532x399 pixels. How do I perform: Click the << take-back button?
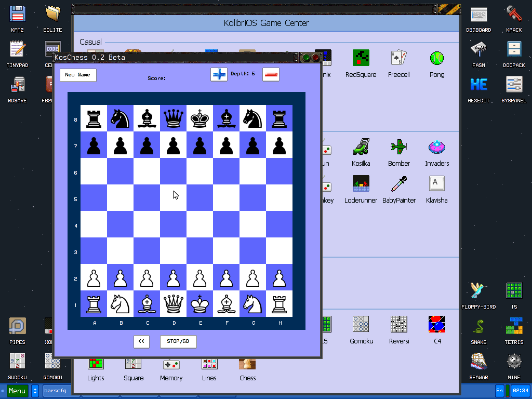141,341
